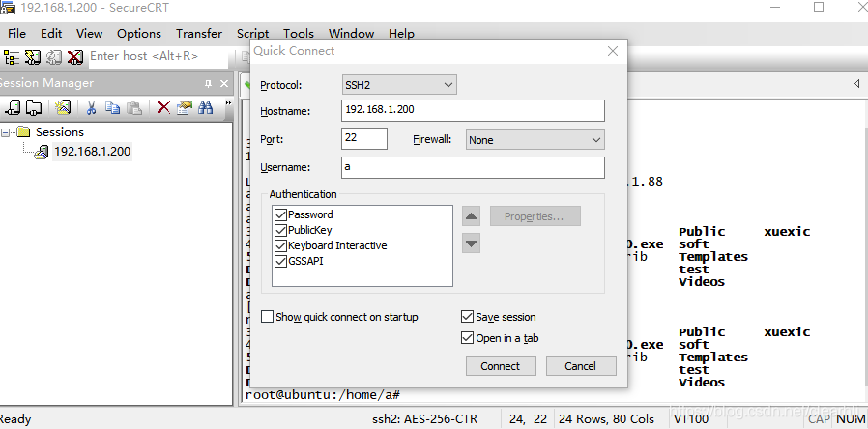This screenshot has height=429, width=868.
Task: Click the disabled Properties... button
Action: [535, 215]
